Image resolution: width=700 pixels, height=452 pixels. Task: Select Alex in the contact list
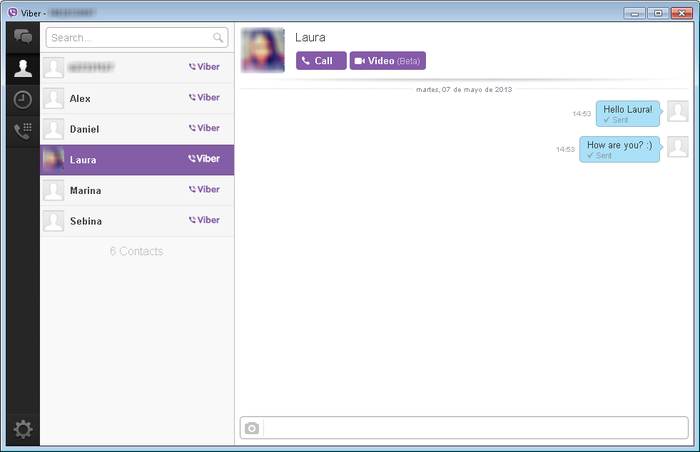tap(137, 98)
